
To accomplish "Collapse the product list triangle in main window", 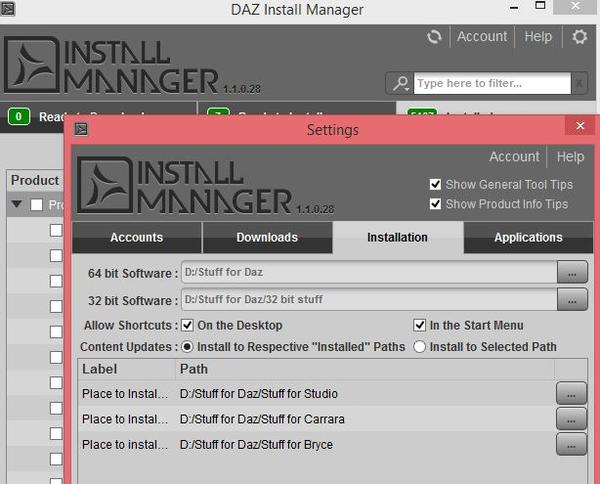I will pyautogui.click(x=16, y=204).
